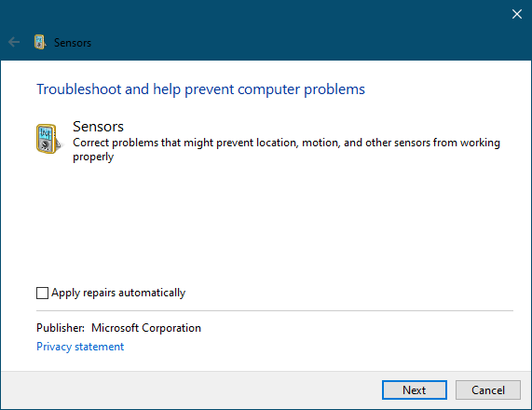Click the 'Sensors' title text in the header

[73, 43]
